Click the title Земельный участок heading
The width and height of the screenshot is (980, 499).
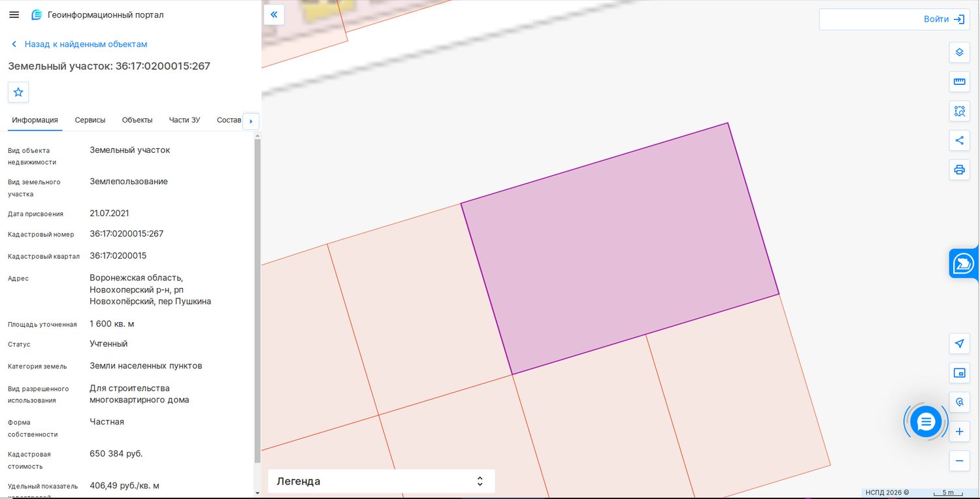coord(109,66)
